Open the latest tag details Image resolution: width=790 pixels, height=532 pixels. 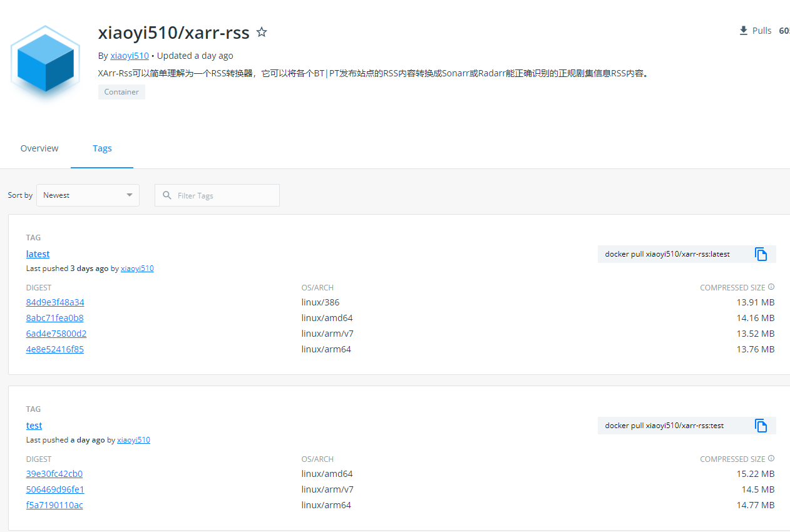pos(38,253)
